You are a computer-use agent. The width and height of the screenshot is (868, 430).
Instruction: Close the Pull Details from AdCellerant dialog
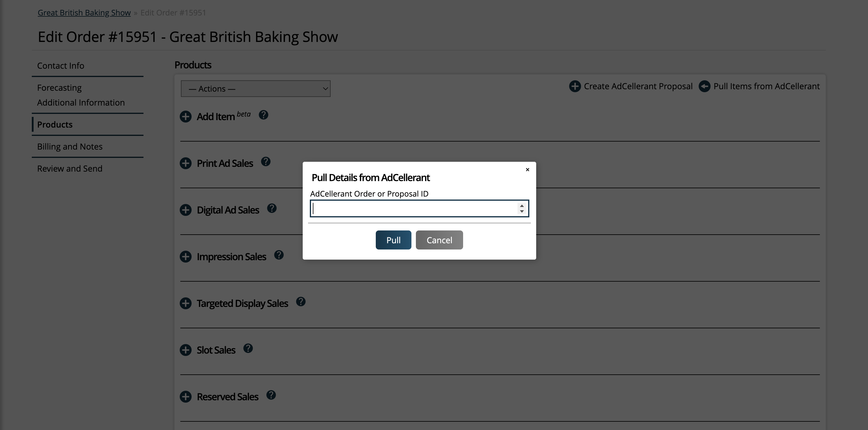coord(528,170)
